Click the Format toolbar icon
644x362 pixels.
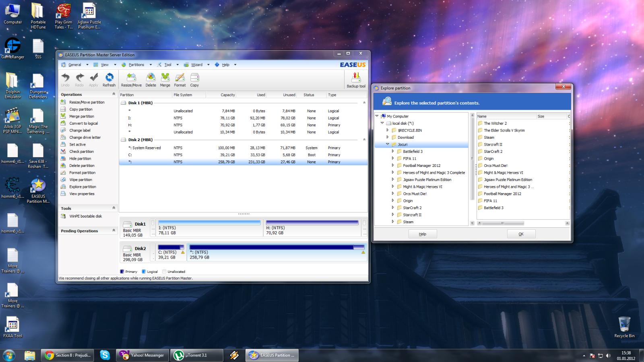tap(180, 80)
